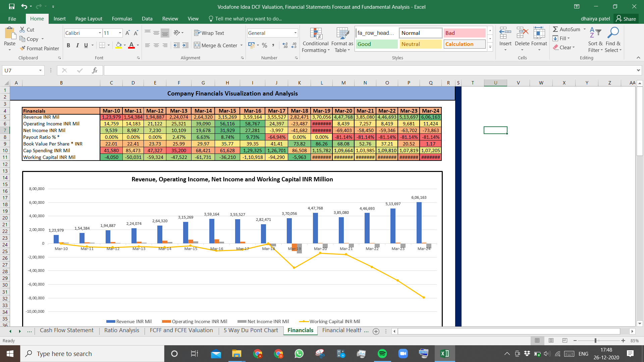The image size is (644, 362).
Task: Apply the Calculation cell style
Action: coord(465,44)
